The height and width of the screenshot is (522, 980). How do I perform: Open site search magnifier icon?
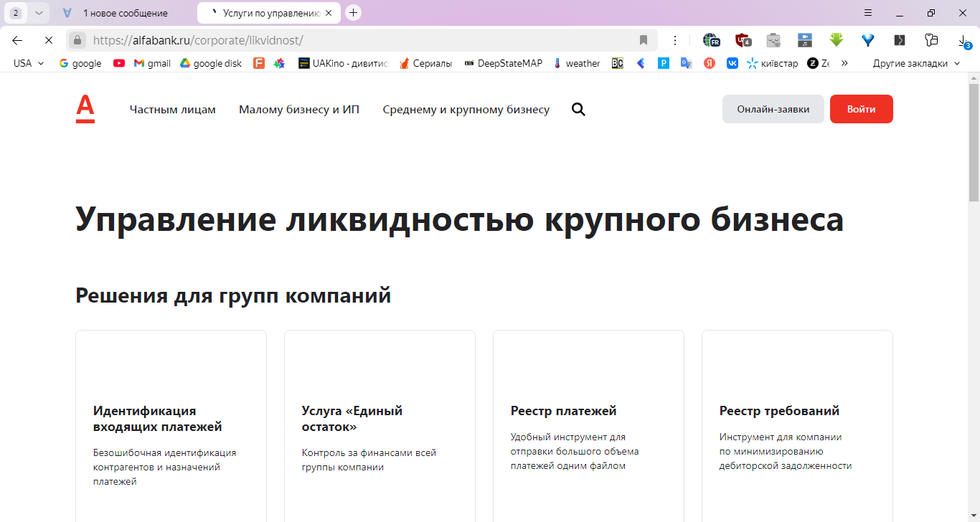coord(578,110)
